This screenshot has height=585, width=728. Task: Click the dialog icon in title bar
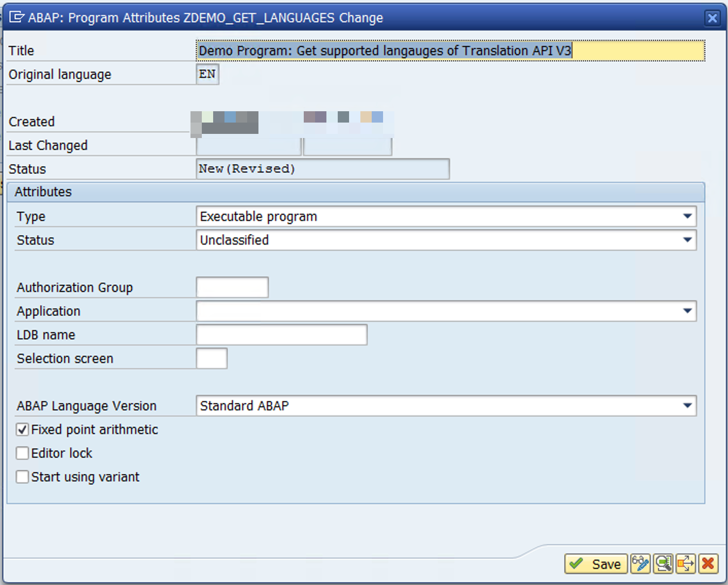coord(16,18)
